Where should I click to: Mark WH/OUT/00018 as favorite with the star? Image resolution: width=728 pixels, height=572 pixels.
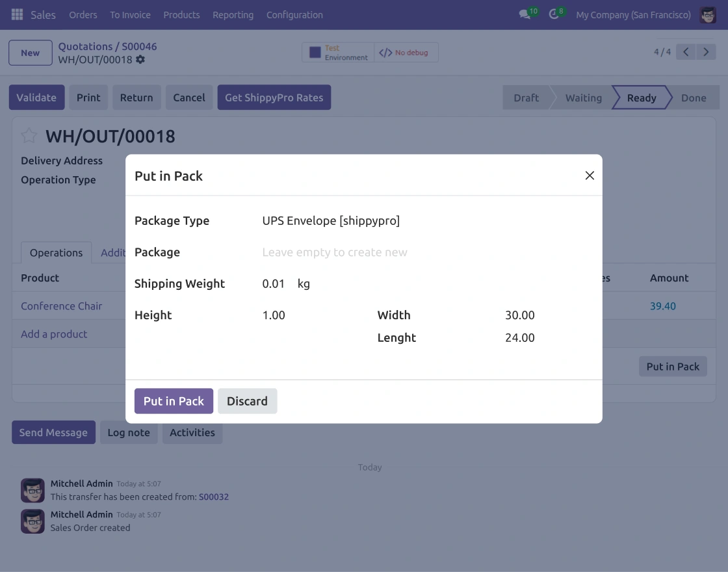click(29, 136)
